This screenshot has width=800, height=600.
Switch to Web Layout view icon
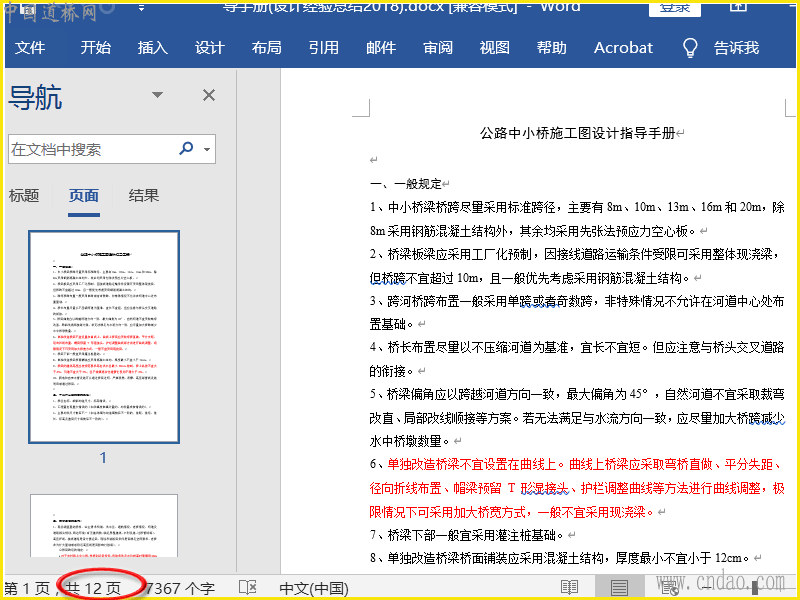[x=670, y=588]
